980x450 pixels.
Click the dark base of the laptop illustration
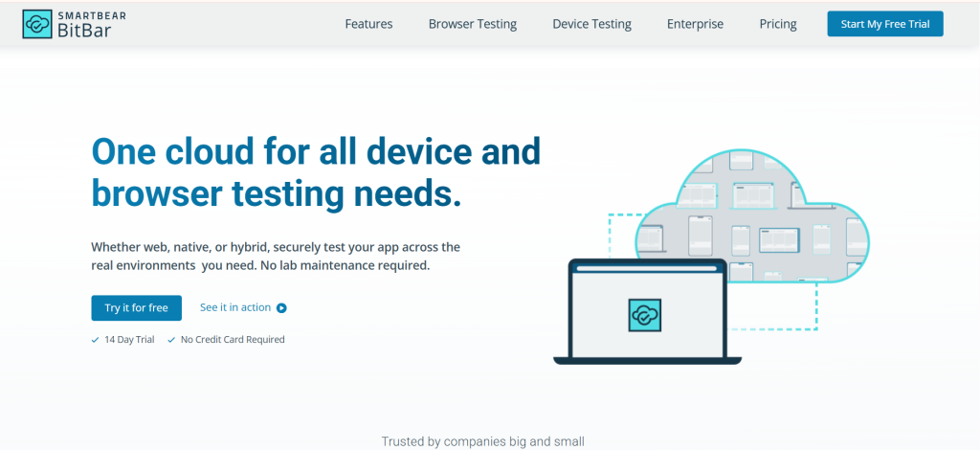point(647,359)
